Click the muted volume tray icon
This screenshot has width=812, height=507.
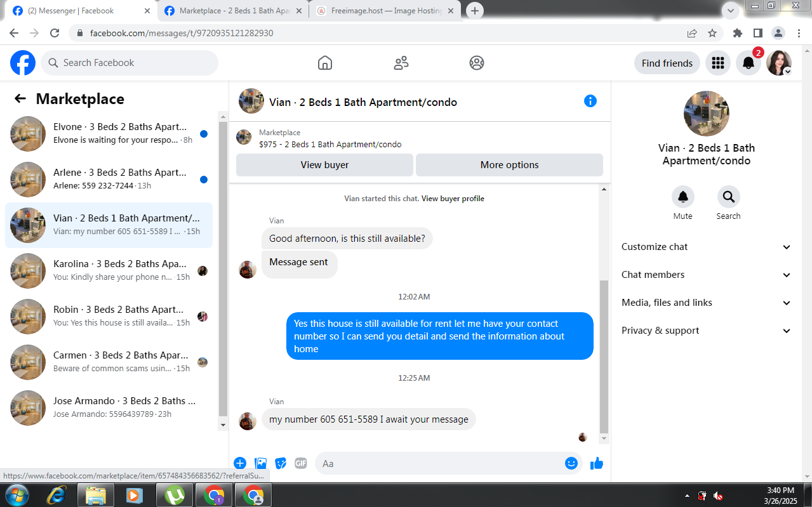point(719,496)
